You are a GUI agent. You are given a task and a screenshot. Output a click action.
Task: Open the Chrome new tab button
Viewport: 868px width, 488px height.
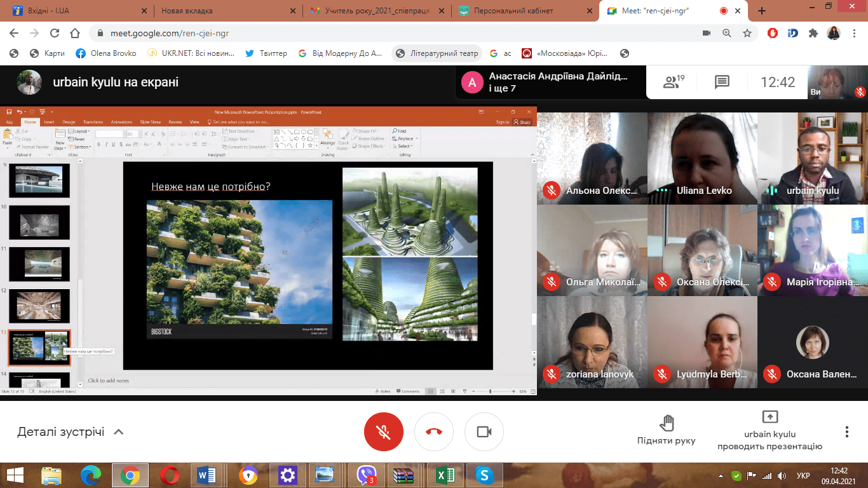[x=762, y=11]
